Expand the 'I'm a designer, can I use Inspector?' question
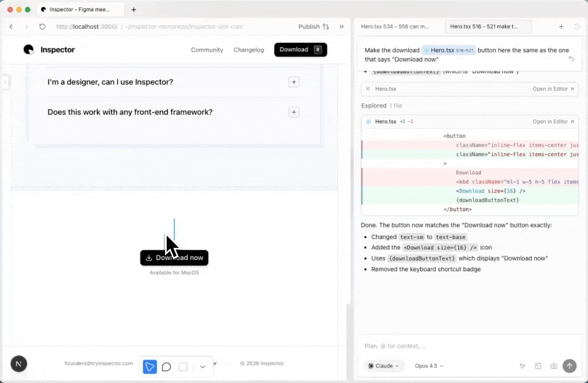This screenshot has width=588, height=383. 293,82
